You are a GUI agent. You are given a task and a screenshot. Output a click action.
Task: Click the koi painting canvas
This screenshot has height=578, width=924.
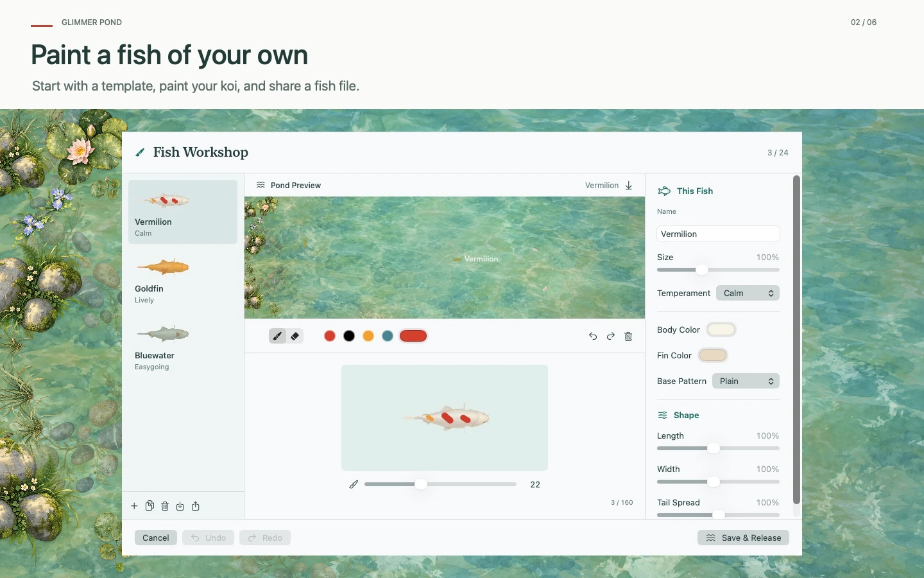coord(445,418)
